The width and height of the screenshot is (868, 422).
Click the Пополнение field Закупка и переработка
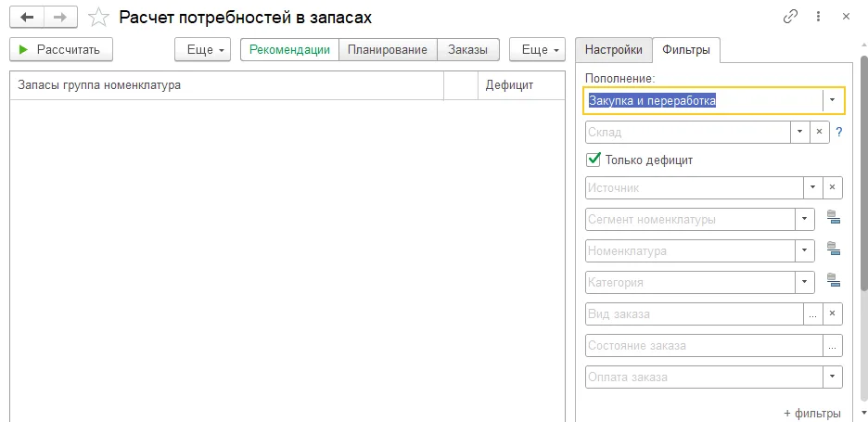click(x=703, y=101)
